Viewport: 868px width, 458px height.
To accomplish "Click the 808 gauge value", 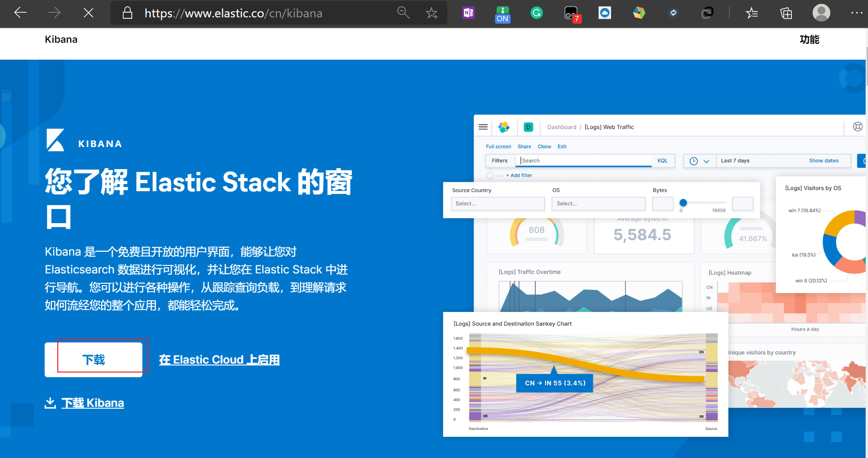I will pyautogui.click(x=537, y=230).
